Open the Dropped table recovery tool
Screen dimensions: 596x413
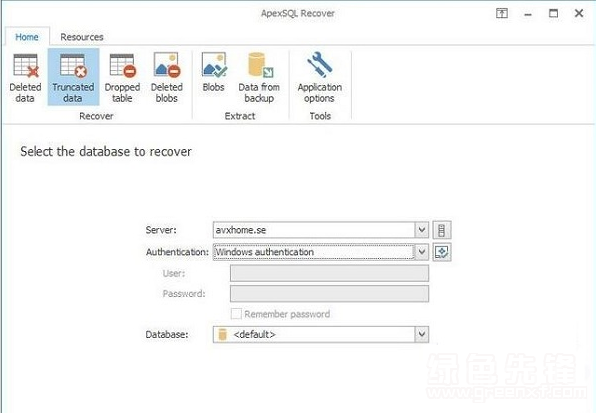coord(122,78)
